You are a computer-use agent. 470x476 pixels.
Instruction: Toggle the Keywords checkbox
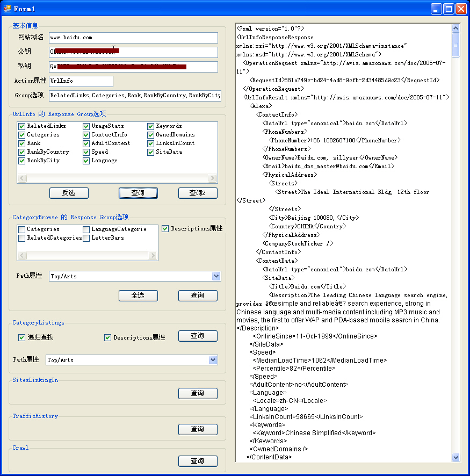pos(150,126)
